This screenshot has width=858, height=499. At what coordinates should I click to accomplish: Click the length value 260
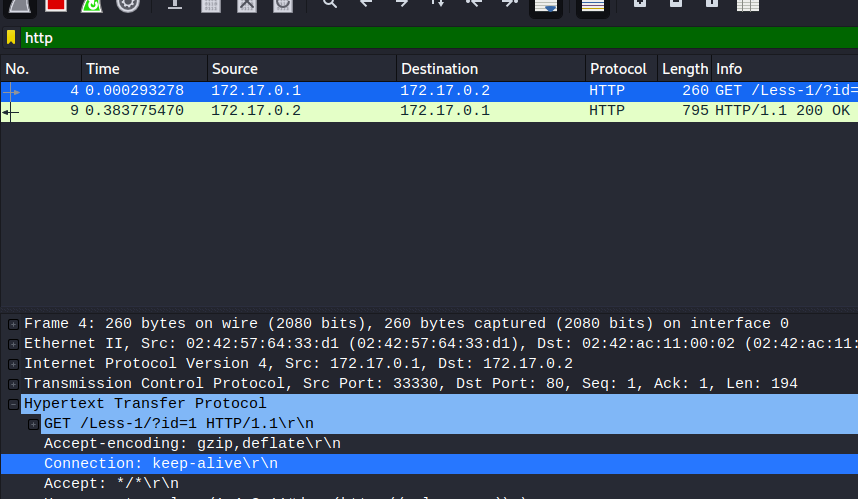pyautogui.click(x=695, y=90)
